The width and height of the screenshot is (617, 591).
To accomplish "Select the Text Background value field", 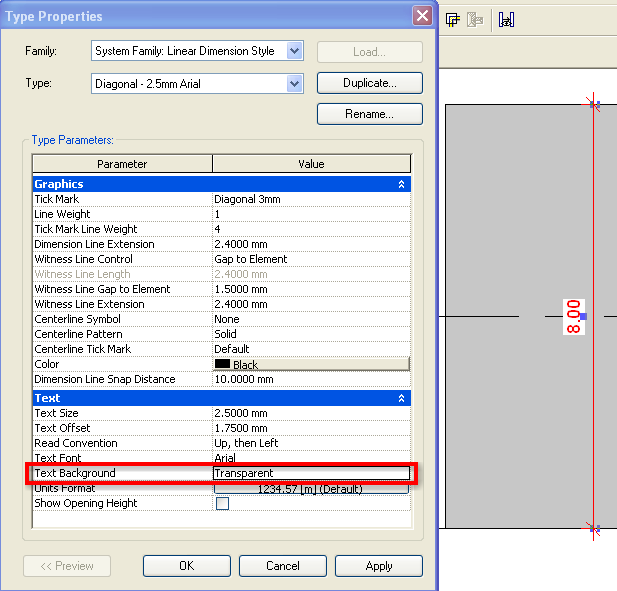I will [x=311, y=473].
